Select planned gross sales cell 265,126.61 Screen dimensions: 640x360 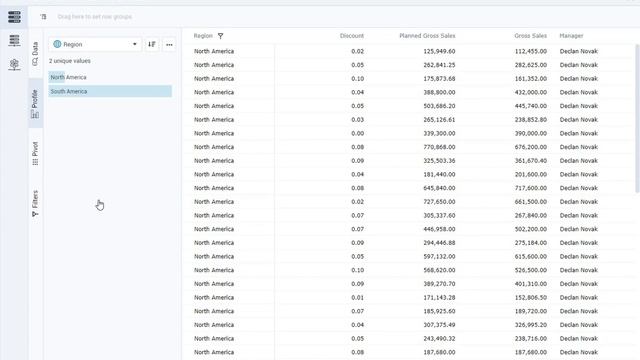pyautogui.click(x=439, y=120)
